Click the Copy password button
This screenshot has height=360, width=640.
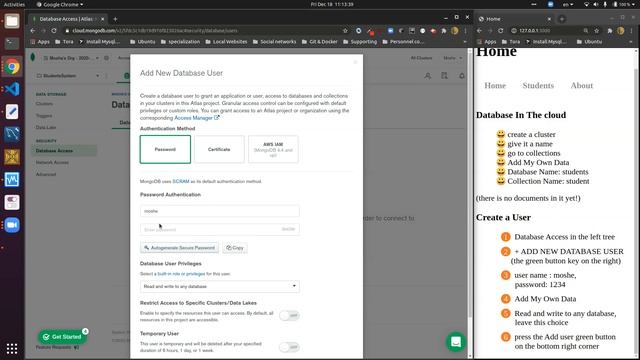[235, 248]
